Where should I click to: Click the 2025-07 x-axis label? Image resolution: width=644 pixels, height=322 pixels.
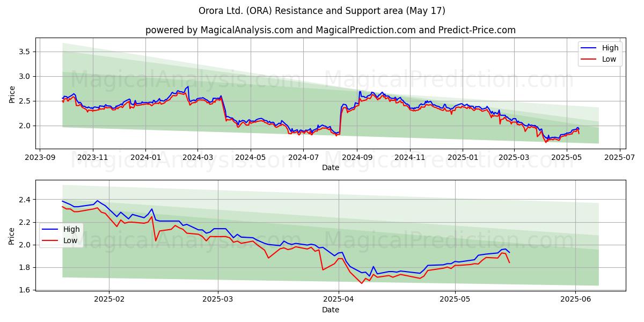(619, 158)
